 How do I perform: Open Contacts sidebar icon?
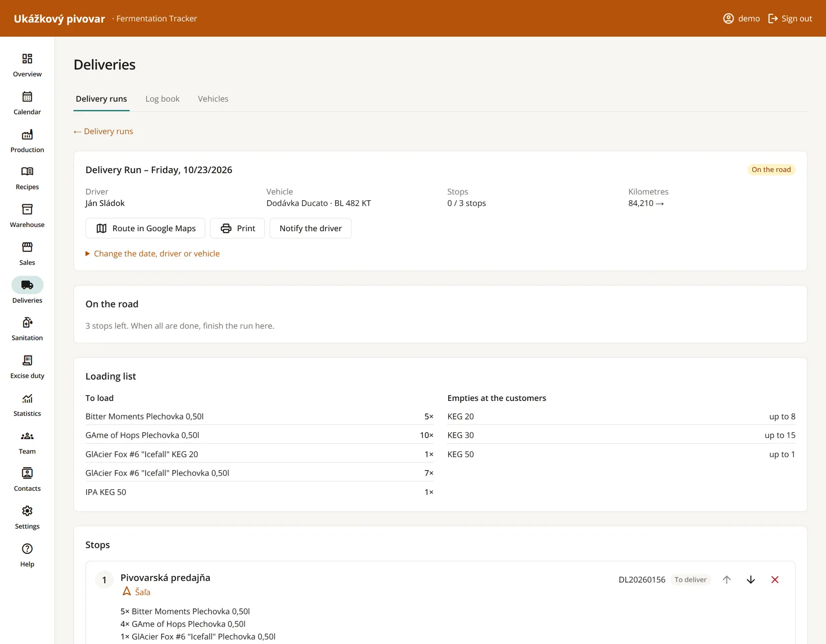pyautogui.click(x=27, y=473)
